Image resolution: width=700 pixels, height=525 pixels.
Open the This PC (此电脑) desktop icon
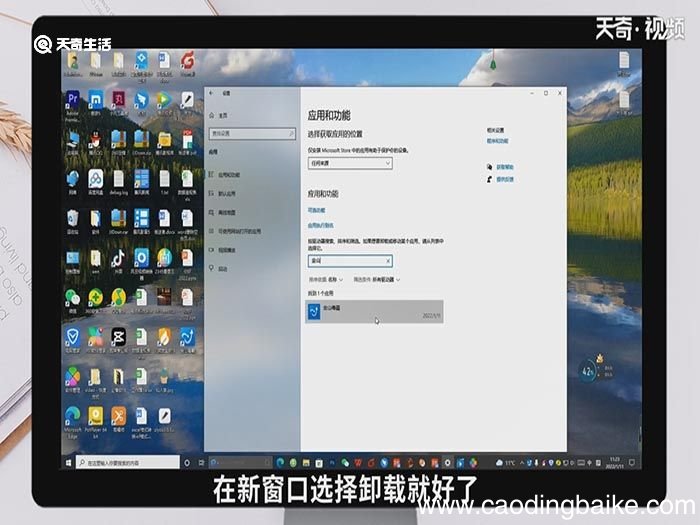[x=73, y=142]
